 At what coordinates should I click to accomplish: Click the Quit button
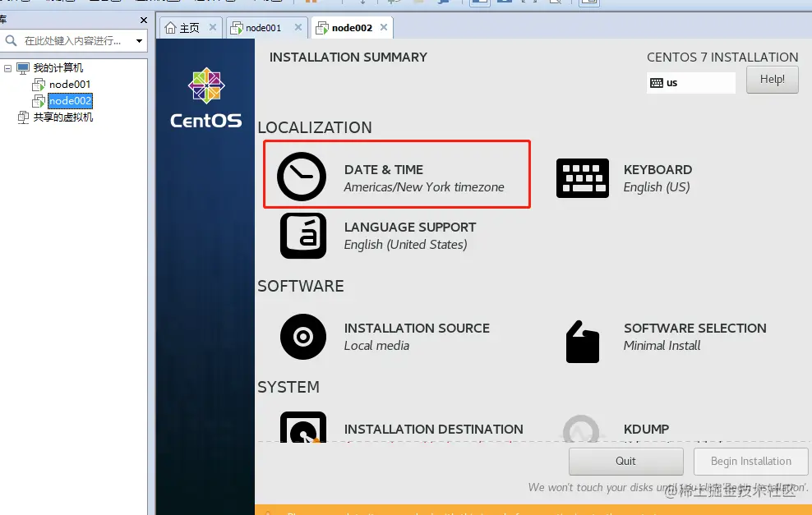(x=625, y=461)
